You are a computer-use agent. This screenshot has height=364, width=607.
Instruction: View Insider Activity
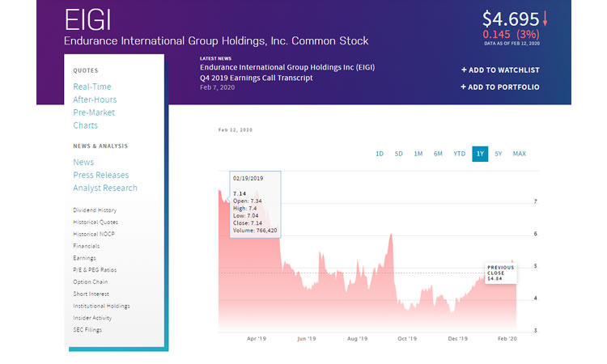point(92,318)
